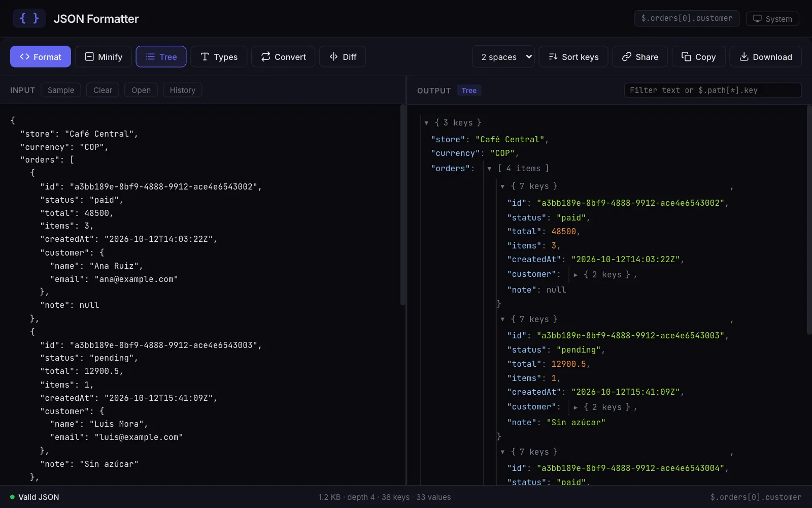The height and width of the screenshot is (508, 812).
Task: Download the JSON output
Action: point(765,57)
